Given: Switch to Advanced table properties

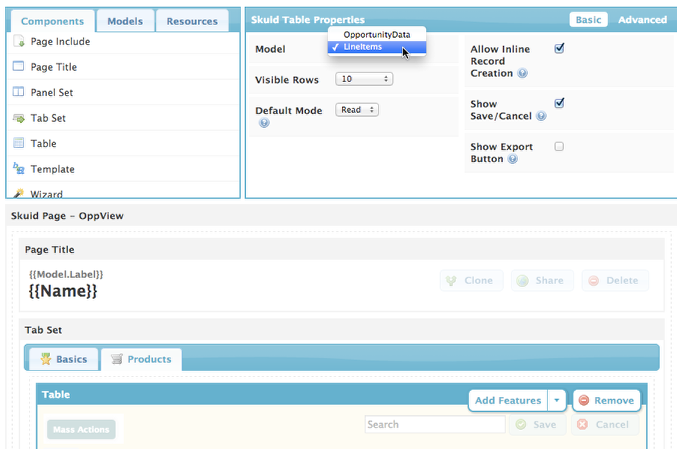Looking at the screenshot, I should pos(642,20).
